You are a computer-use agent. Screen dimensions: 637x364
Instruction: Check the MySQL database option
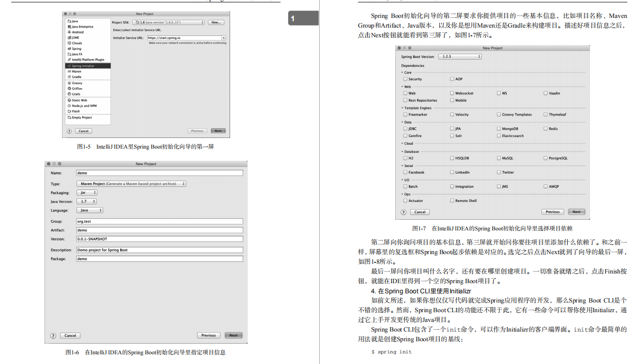click(x=498, y=158)
